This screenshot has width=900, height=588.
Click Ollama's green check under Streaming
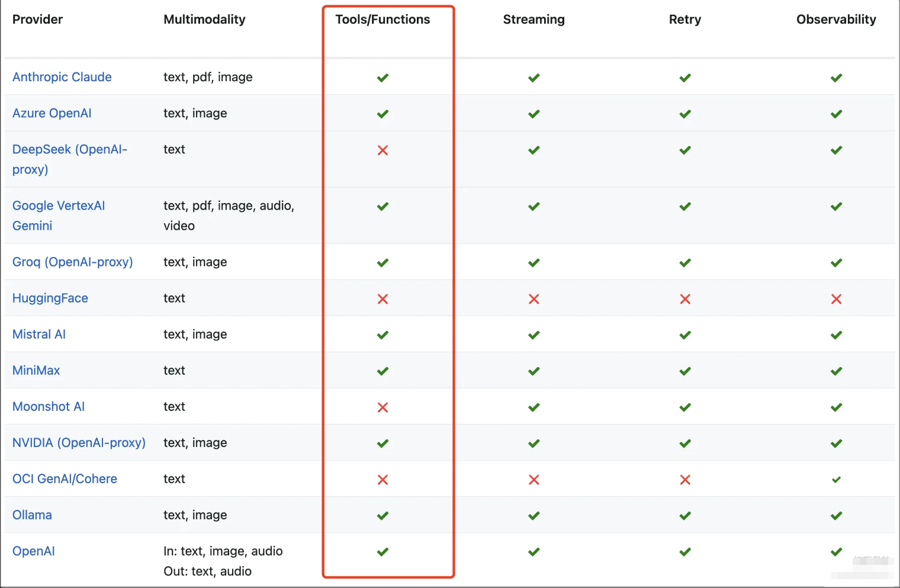[x=533, y=516]
